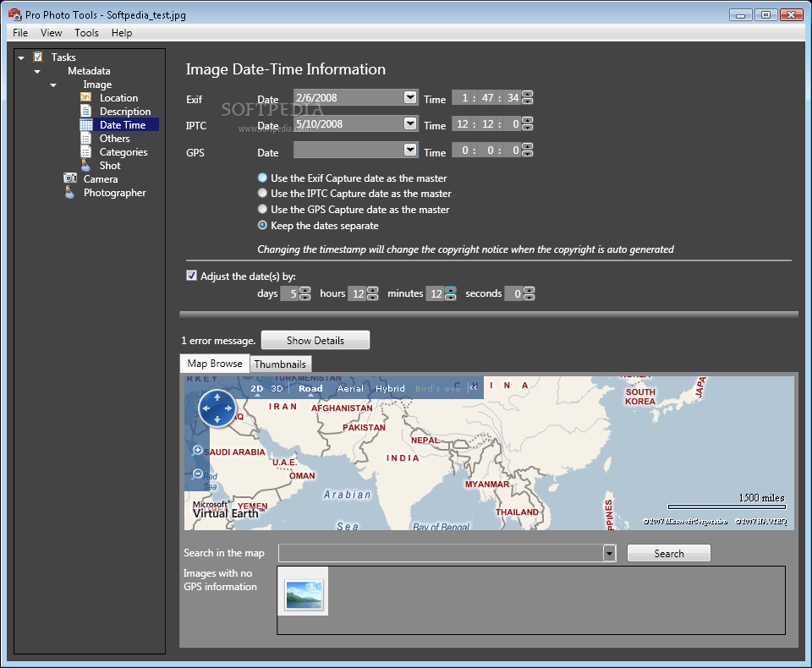Screen dimensions: 812x668
Task: Click the map Search button
Action: click(668, 554)
